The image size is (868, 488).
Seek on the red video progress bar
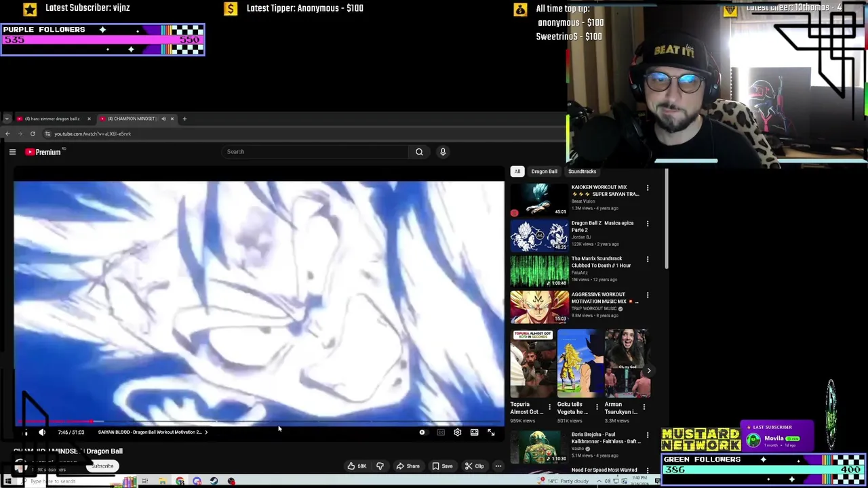(x=260, y=422)
